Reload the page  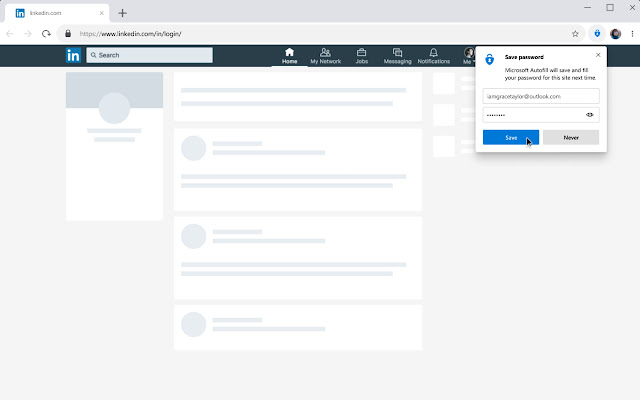46,33
